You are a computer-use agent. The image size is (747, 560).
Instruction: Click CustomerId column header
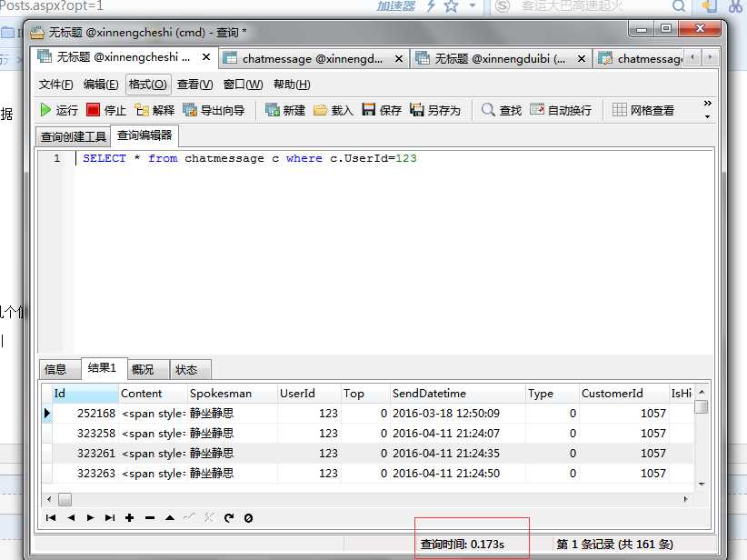point(623,394)
